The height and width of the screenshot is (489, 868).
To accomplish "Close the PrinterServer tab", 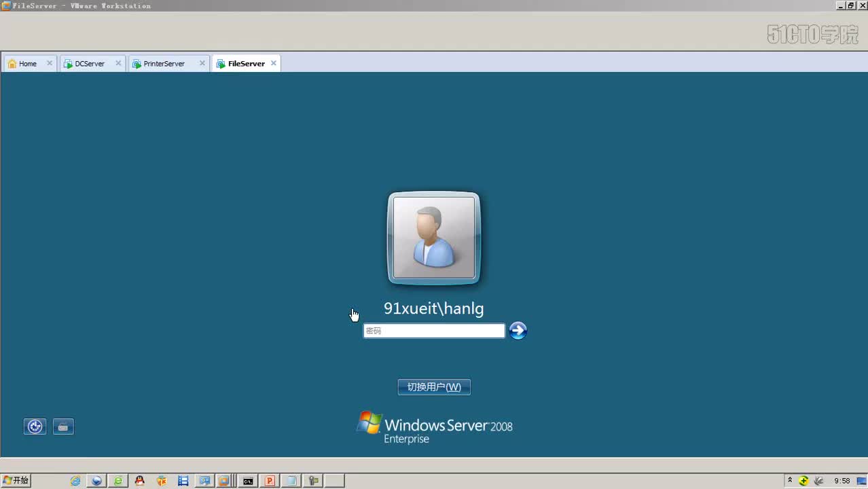I will pyautogui.click(x=202, y=63).
